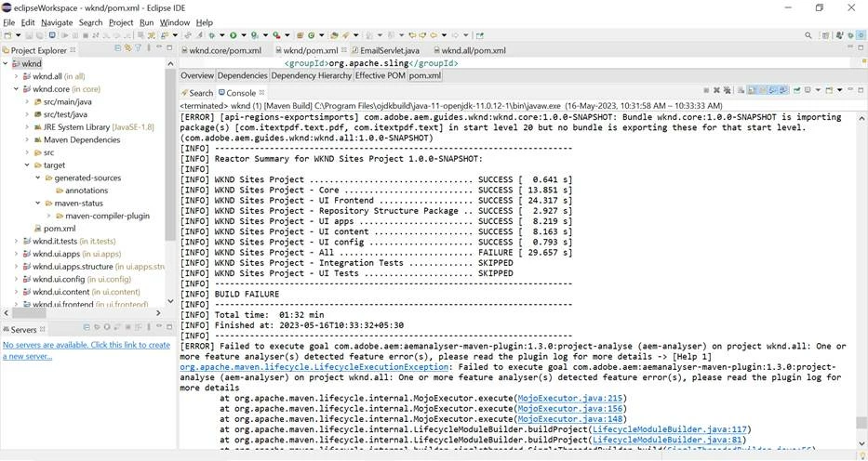This screenshot has height=461, width=868.
Task: Toggle Scroll Lock in Console toolbar
Action: click(751, 89)
